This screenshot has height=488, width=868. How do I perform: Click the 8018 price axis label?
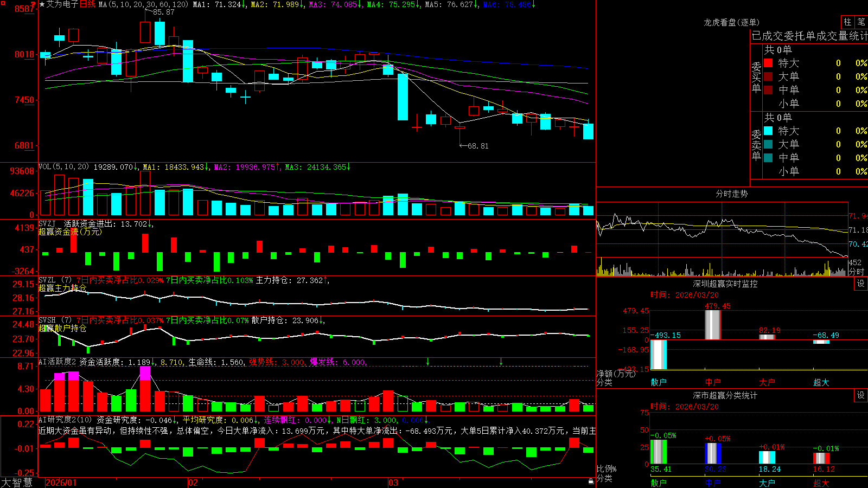coord(24,55)
